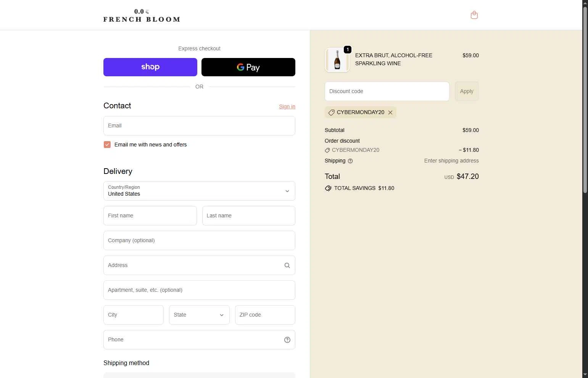Click the ZIP code field
Viewport: 588px width, 378px height.
click(265, 315)
